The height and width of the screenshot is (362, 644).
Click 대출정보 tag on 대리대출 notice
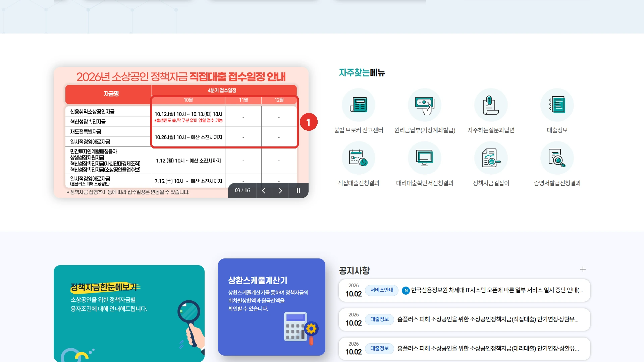click(379, 349)
